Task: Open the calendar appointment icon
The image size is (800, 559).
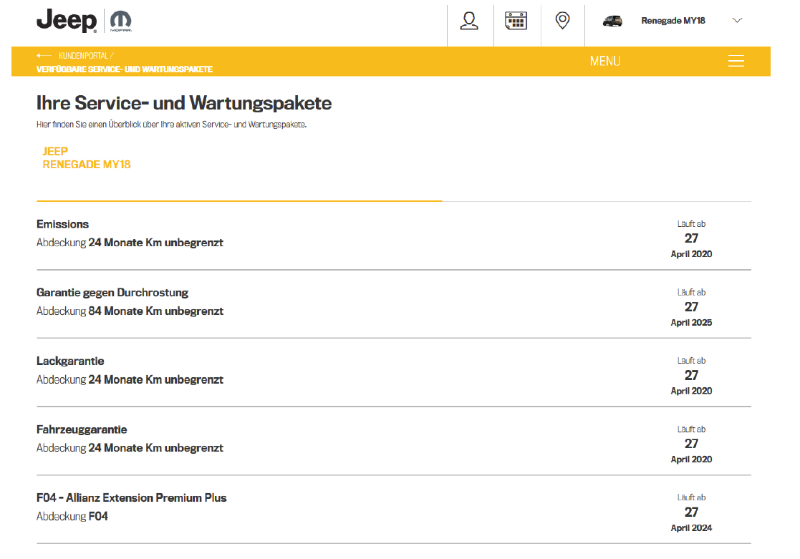Action: tap(516, 21)
